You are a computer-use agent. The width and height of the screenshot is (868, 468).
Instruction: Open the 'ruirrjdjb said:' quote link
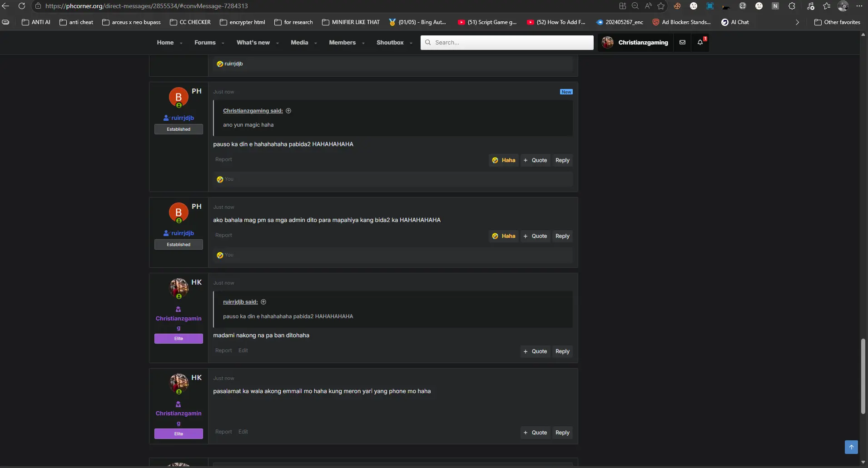pos(240,302)
